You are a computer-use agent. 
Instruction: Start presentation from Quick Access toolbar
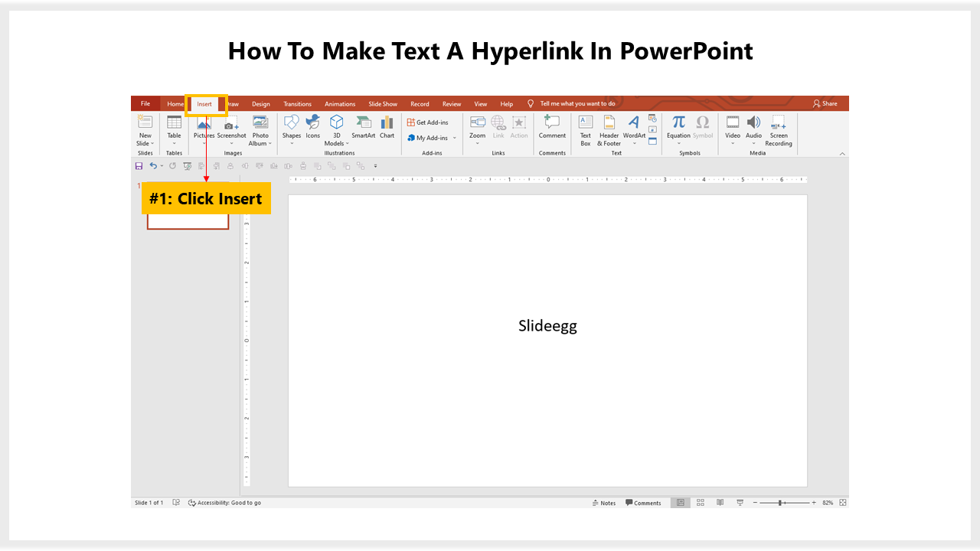[188, 166]
